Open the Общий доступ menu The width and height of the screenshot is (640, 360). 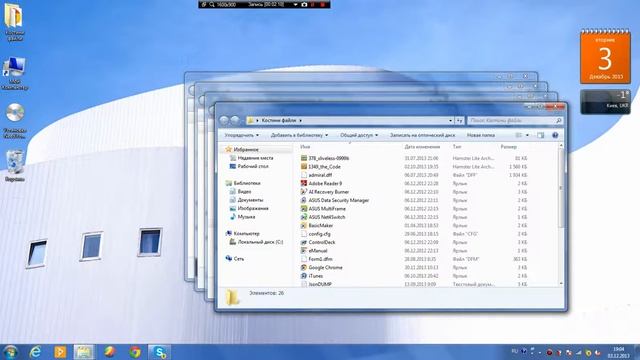[359, 135]
